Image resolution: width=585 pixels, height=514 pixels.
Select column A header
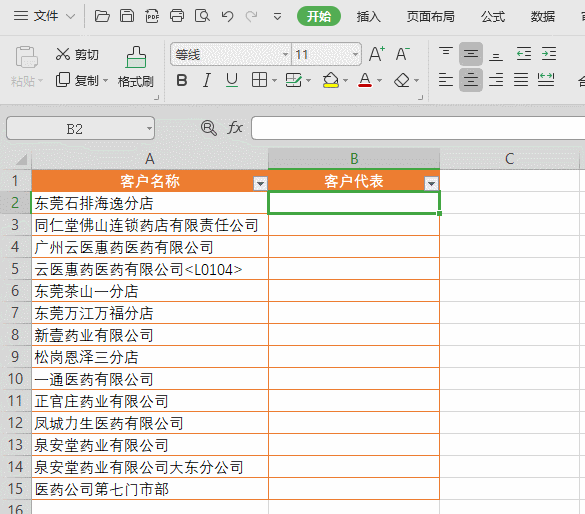pyautogui.click(x=150, y=159)
